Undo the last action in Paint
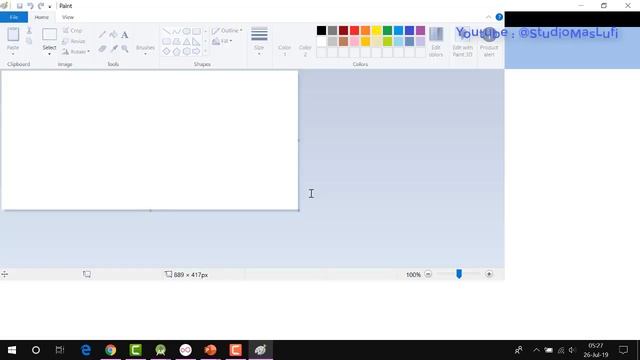Image resolution: width=640 pixels, height=360 pixels. tap(30, 6)
